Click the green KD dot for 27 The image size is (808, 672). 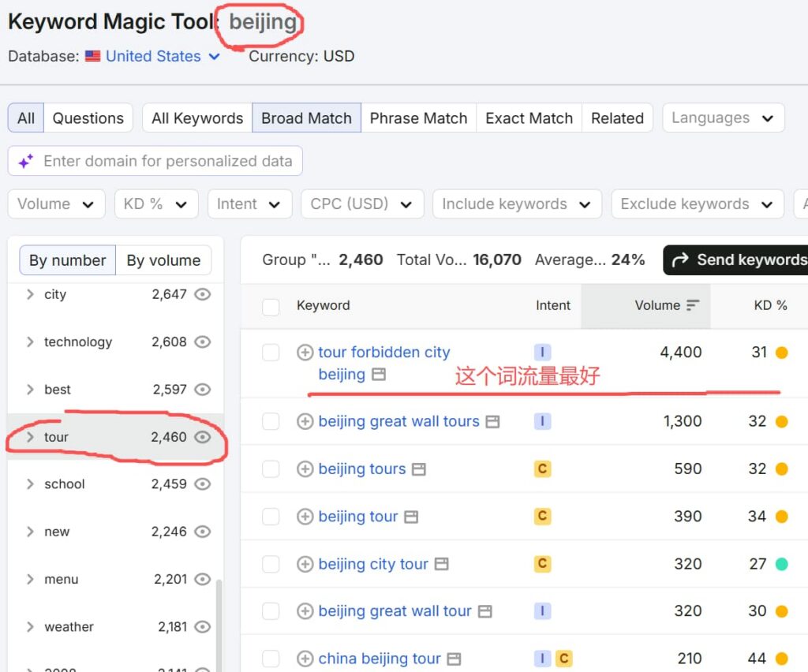coord(782,565)
